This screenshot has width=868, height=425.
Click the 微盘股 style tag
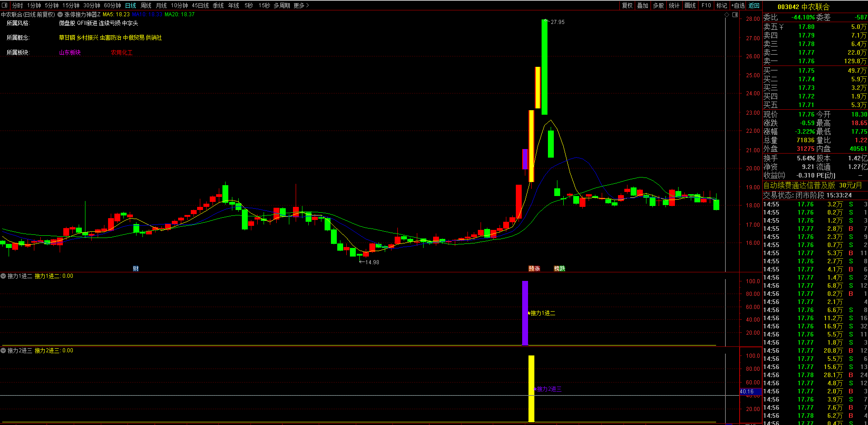(67, 23)
